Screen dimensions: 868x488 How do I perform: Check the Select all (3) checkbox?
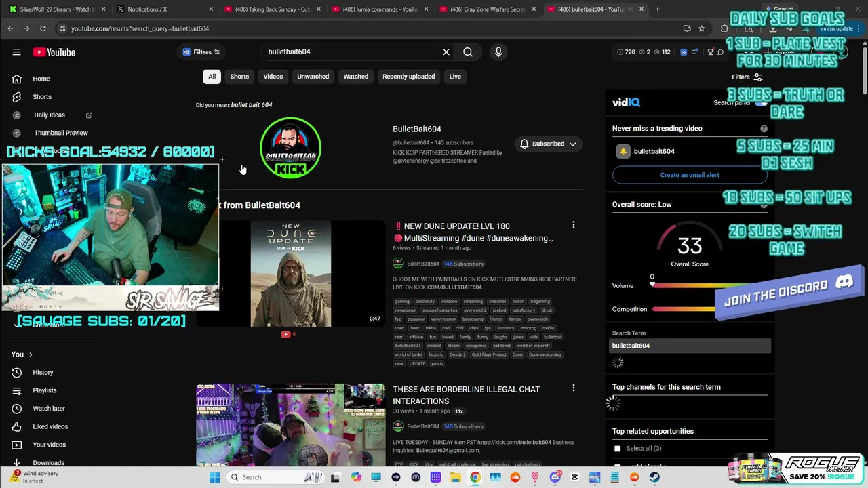click(617, 449)
